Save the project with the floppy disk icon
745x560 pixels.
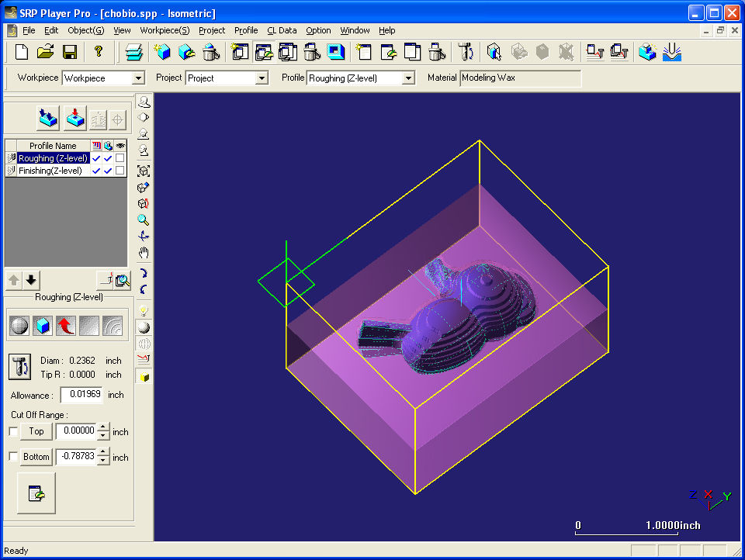tap(70, 52)
